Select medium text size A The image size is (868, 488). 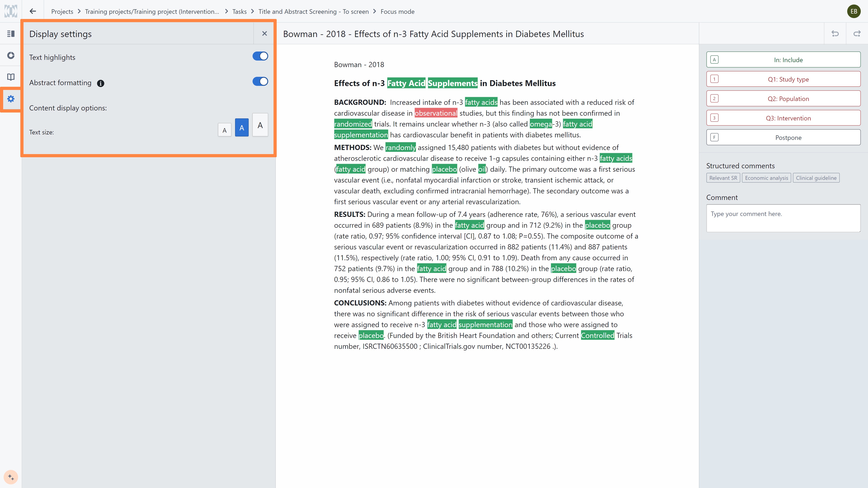click(242, 128)
